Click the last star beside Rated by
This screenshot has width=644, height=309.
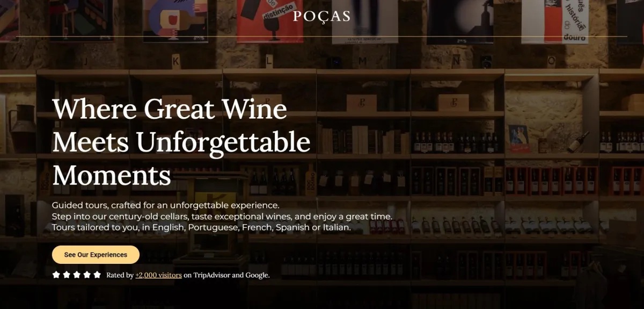coord(97,275)
